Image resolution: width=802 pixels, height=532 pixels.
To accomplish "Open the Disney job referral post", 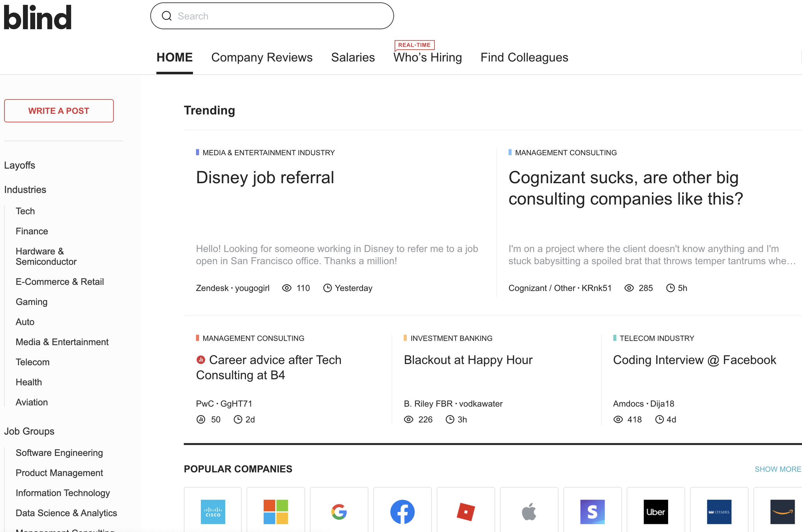I will point(265,178).
